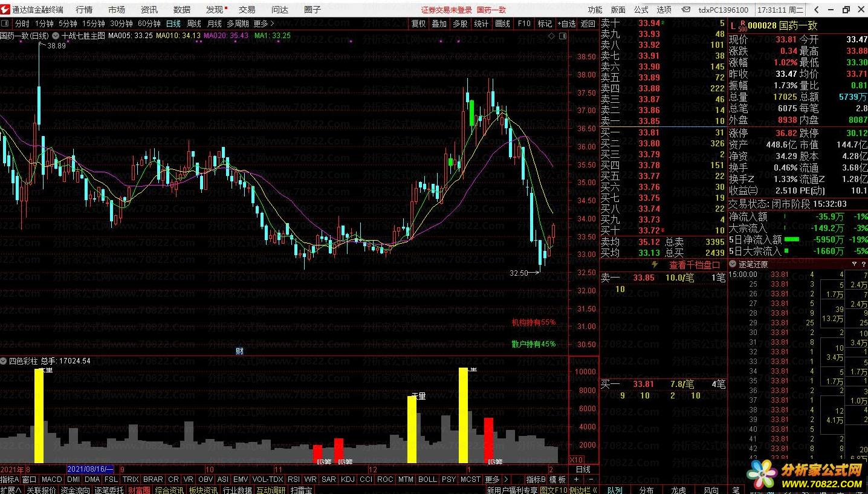The height and width of the screenshot is (494, 868).
Task: Click the R500 badge beside stock code
Action: (x=743, y=25)
